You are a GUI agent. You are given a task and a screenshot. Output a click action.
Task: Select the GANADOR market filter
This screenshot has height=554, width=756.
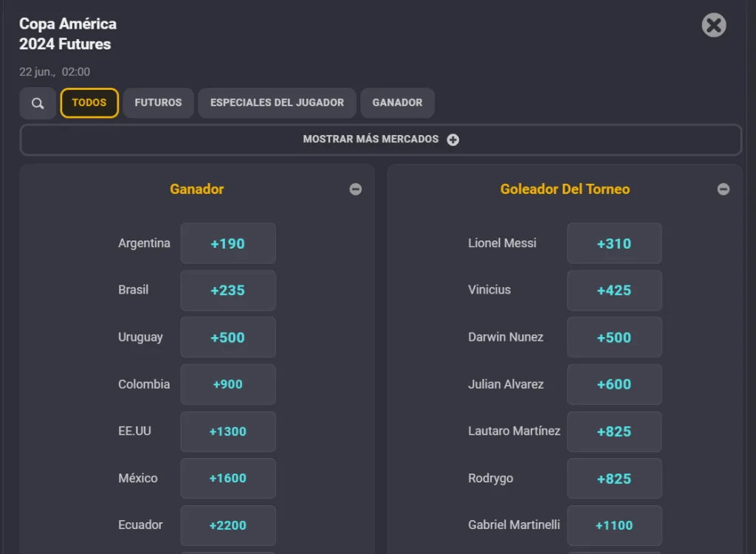(397, 103)
